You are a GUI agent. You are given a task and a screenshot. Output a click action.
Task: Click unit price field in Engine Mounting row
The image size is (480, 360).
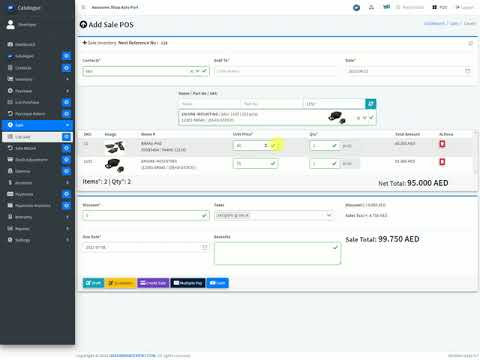pos(255,163)
